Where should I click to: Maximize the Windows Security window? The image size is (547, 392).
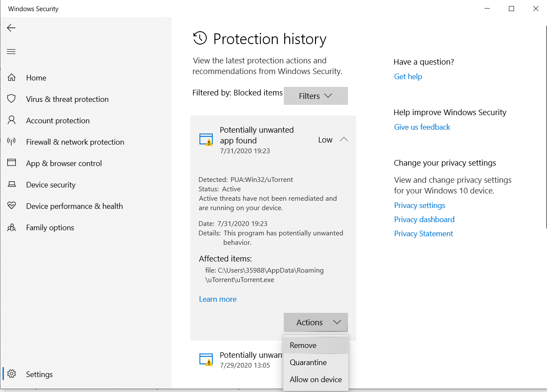point(511,9)
